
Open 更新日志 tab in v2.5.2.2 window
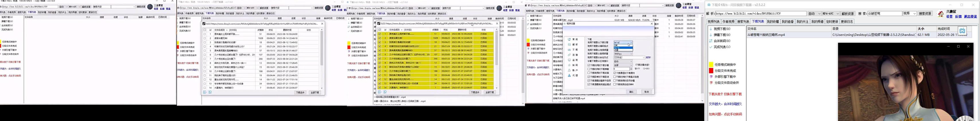click(x=847, y=21)
